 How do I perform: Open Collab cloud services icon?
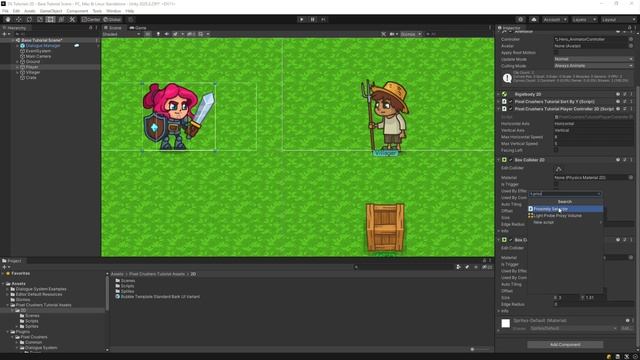[x=533, y=20]
